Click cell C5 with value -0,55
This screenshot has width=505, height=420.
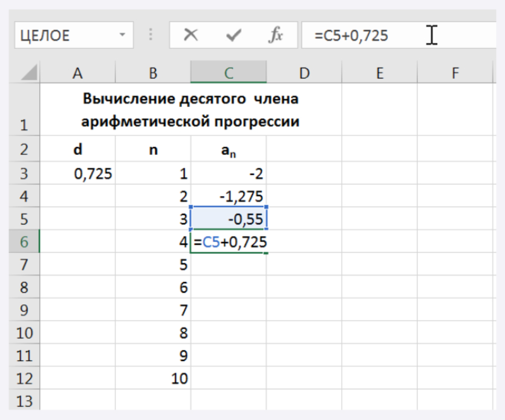229,219
